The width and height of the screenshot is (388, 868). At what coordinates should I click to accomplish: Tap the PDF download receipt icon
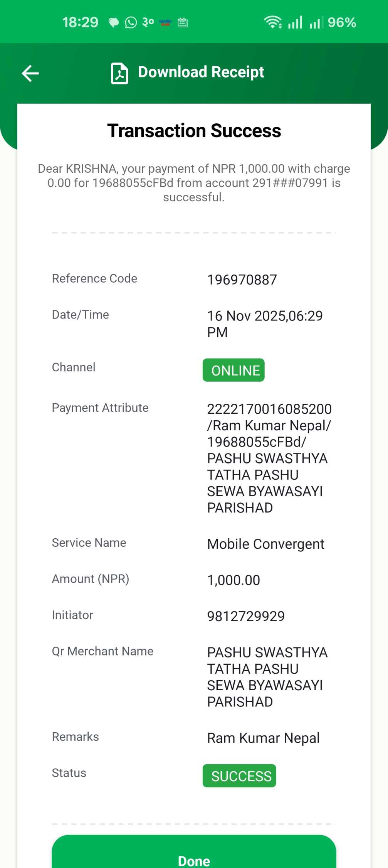click(x=119, y=73)
